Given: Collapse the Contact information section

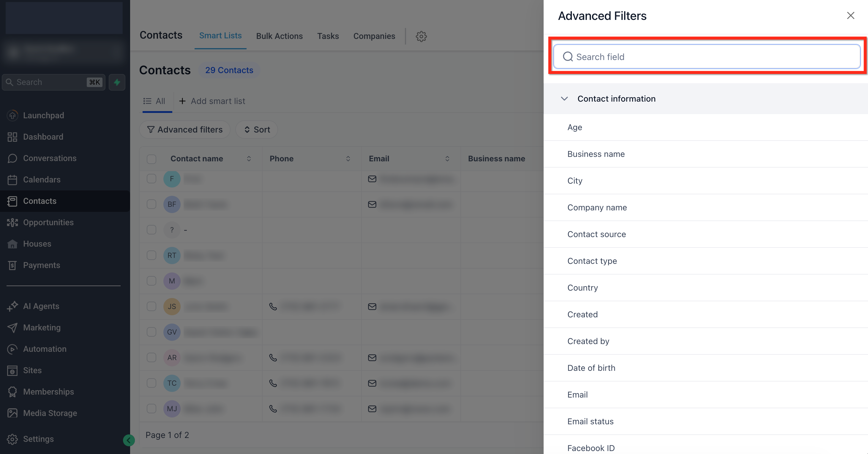Looking at the screenshot, I should (x=564, y=99).
